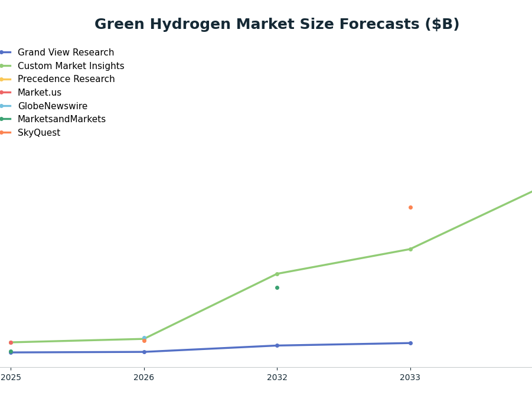
Task: Click the red Market.us point at 2025
Action: click(x=11, y=342)
